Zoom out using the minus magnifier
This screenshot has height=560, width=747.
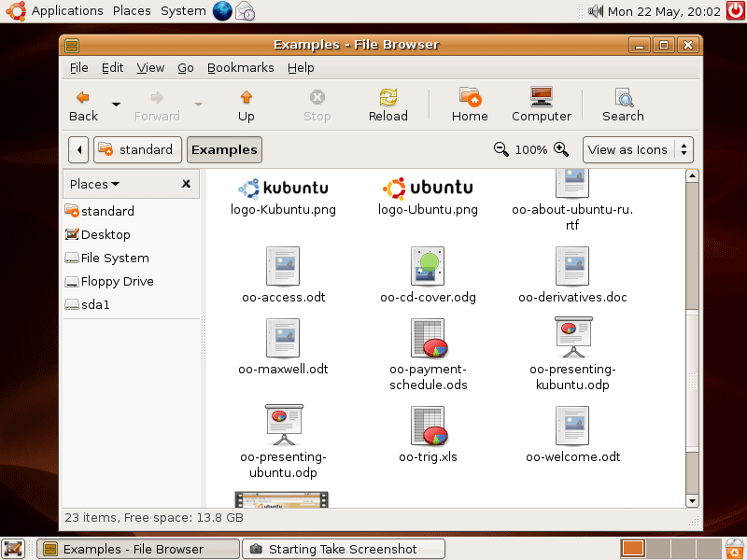pyautogui.click(x=501, y=149)
